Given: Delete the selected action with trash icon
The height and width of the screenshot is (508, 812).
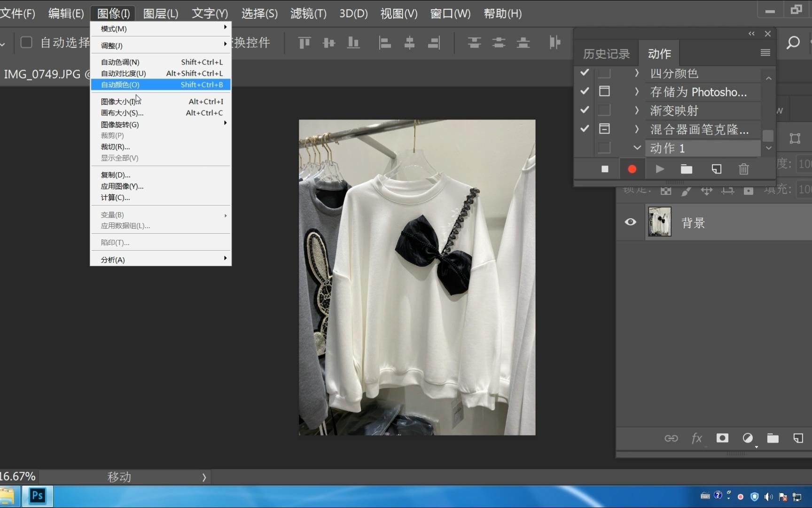Looking at the screenshot, I should [743, 169].
